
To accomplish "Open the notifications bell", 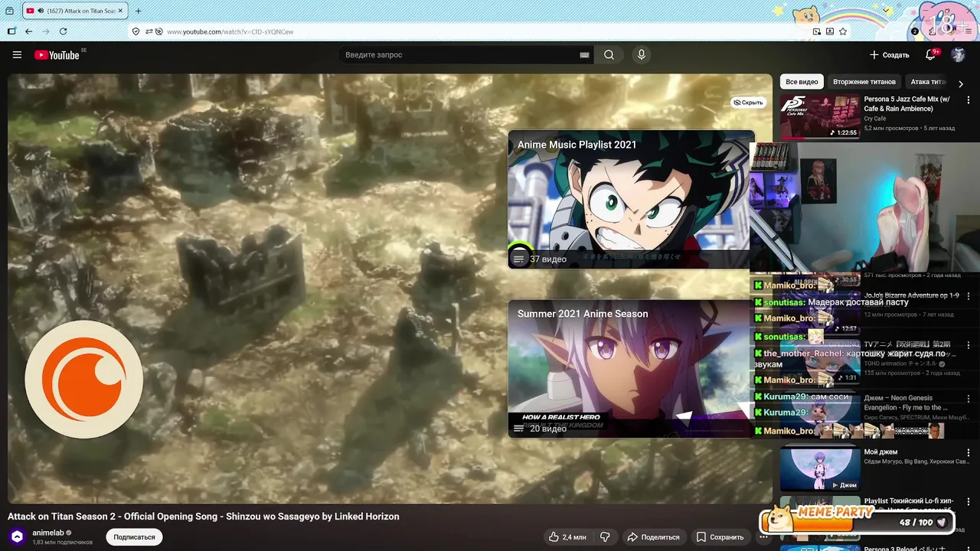I will tap(931, 55).
